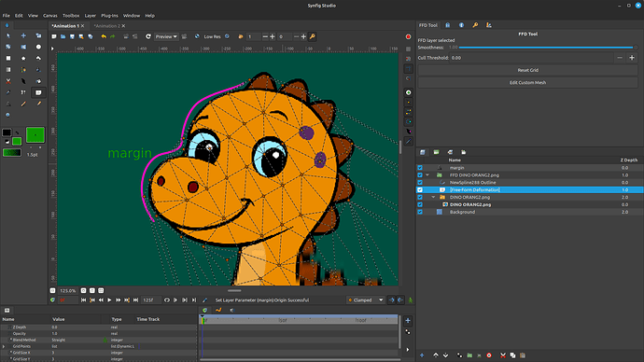Select the Rectangle tool
Viewport: 644px width, 362px height.
pyautogui.click(x=8, y=58)
